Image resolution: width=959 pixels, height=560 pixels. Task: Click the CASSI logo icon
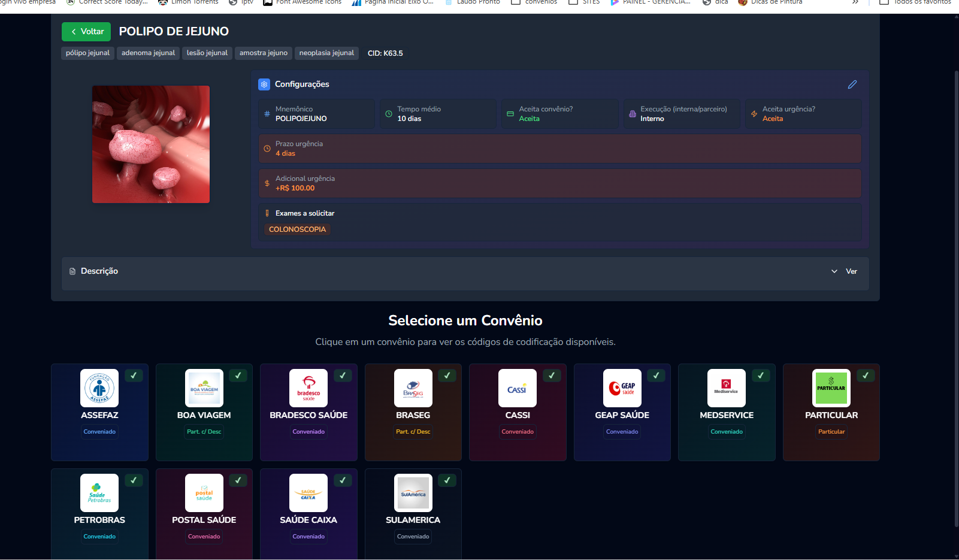click(x=518, y=388)
